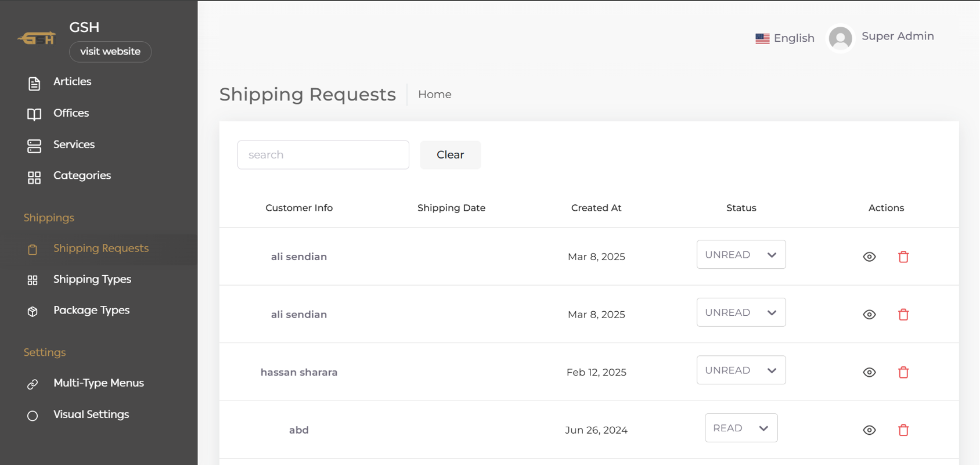The image size is (980, 465).
Task: Go to Offices section
Action: tap(71, 113)
